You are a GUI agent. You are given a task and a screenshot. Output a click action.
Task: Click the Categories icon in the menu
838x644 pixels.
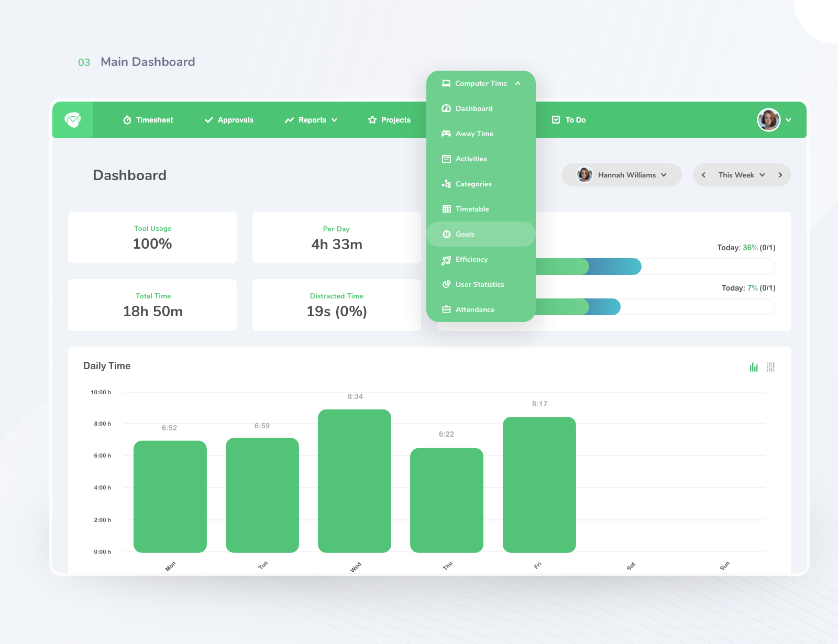click(446, 184)
